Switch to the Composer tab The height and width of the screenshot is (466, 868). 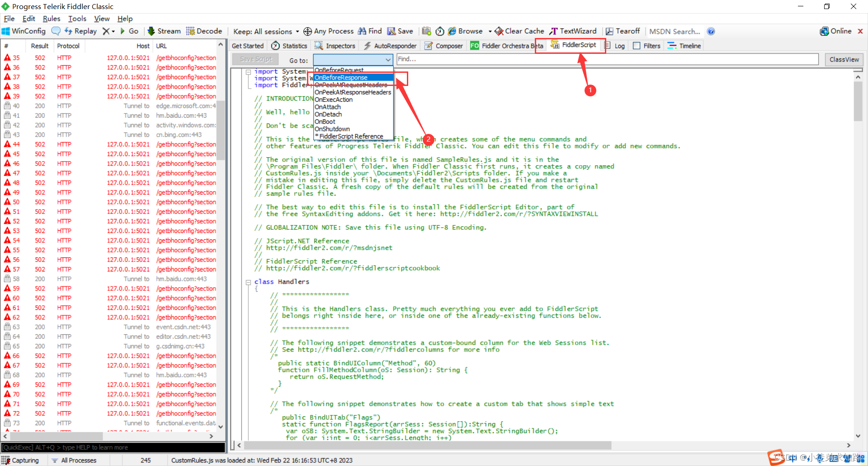pos(443,46)
